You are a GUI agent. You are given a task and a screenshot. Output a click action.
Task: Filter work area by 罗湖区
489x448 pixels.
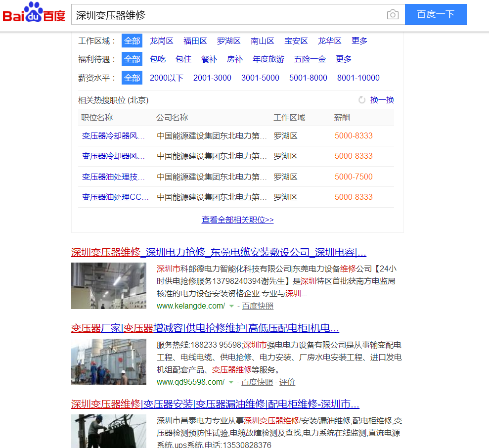click(229, 41)
